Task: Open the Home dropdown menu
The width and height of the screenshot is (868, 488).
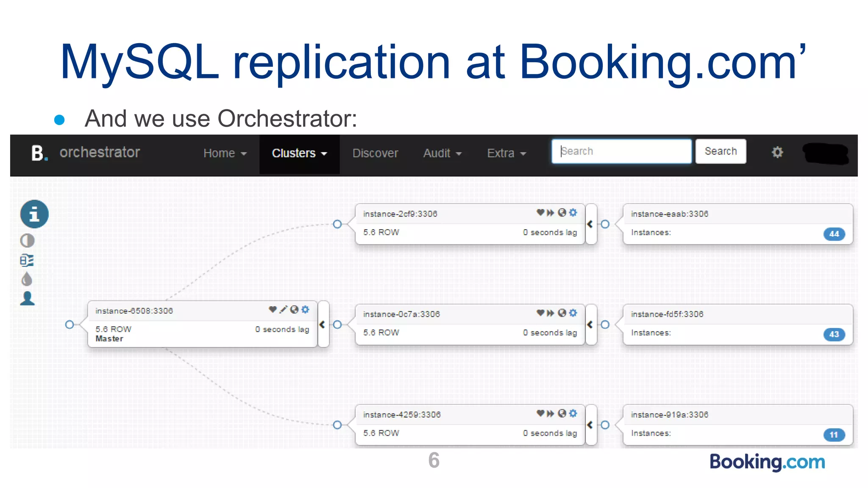Action: 225,153
